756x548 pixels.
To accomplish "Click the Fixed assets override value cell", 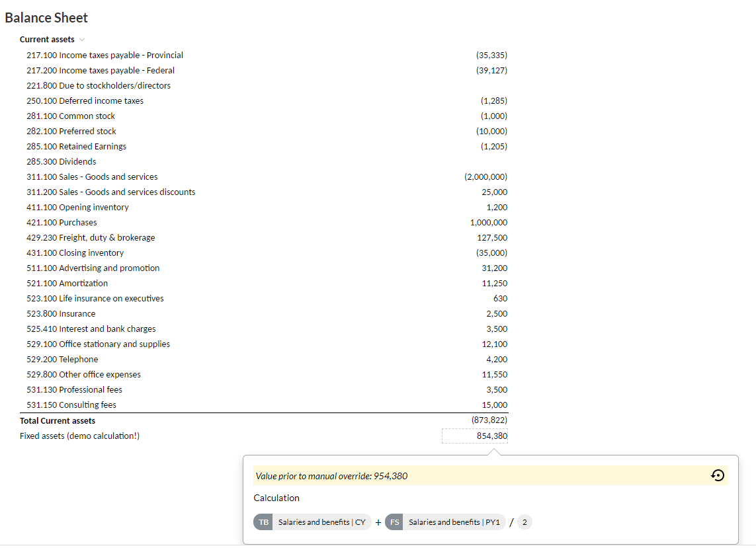I will tap(475, 436).
